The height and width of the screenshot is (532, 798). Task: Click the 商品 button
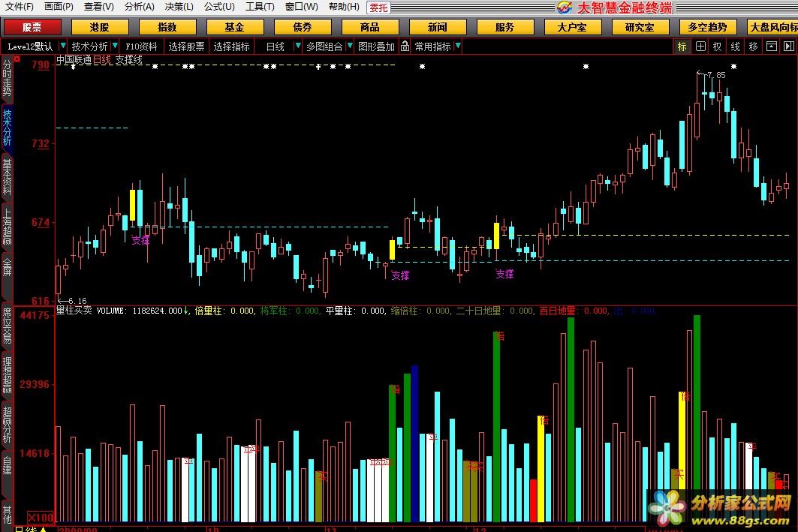pos(369,27)
